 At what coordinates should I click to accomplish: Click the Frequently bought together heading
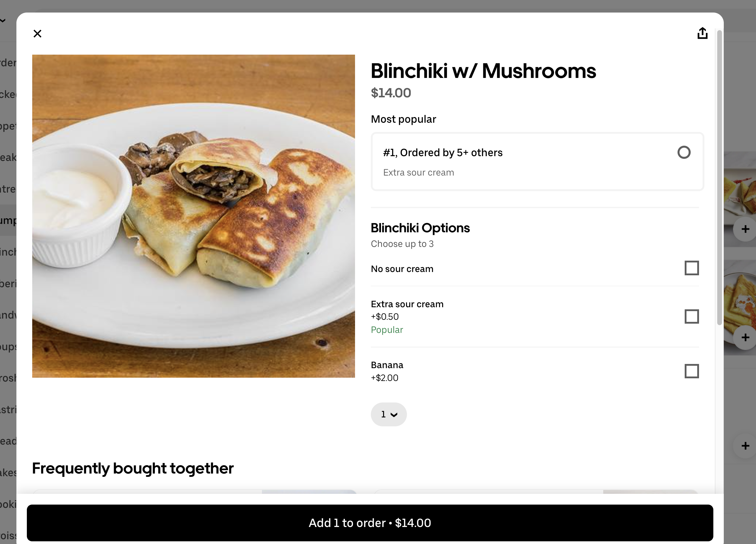pos(133,468)
